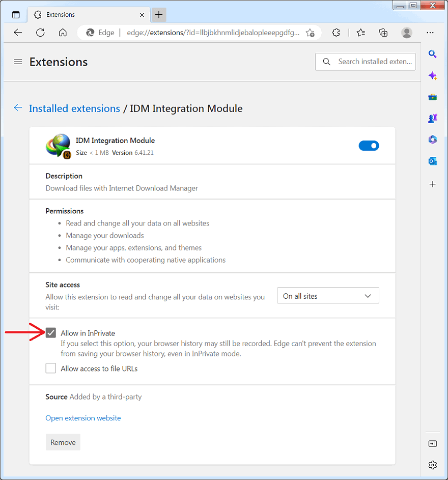Viewport: 448px width, 480px height.
Task: Select the Extensions browser tab
Action: click(x=89, y=15)
